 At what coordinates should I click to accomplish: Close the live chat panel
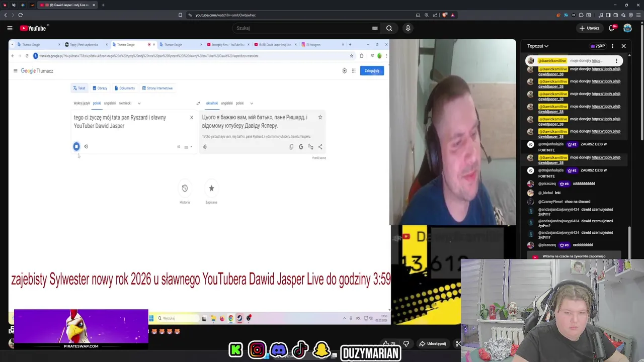pos(623,46)
